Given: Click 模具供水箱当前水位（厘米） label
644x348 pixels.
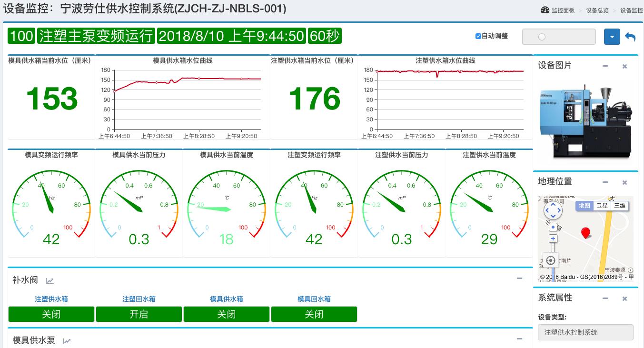Looking at the screenshot, I should click(50, 60).
